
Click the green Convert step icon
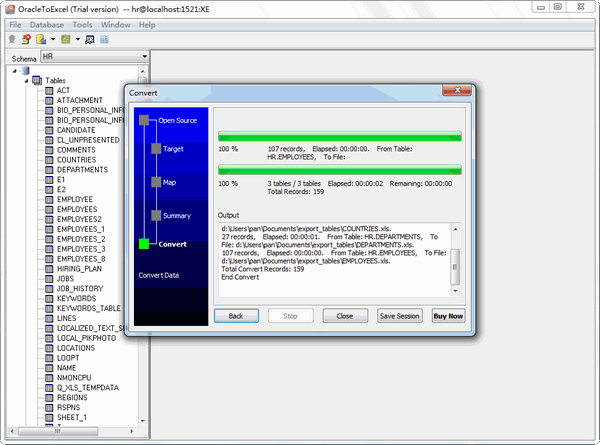[144, 243]
